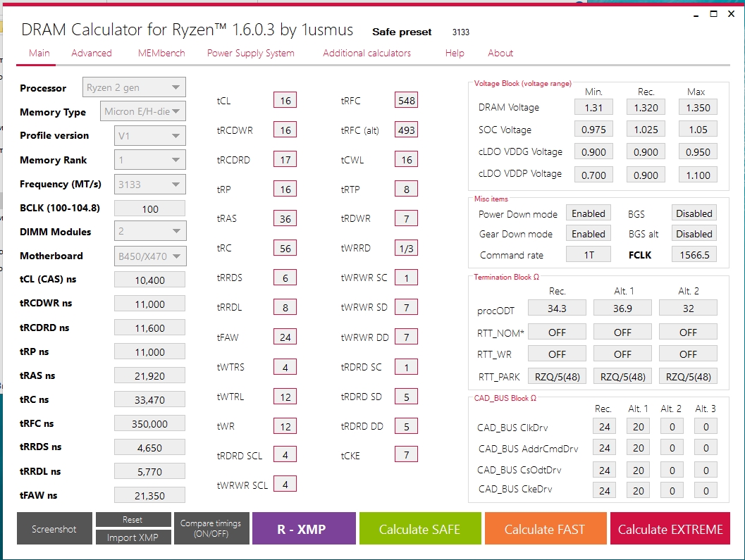Expand the Processor dropdown

pos(134,87)
